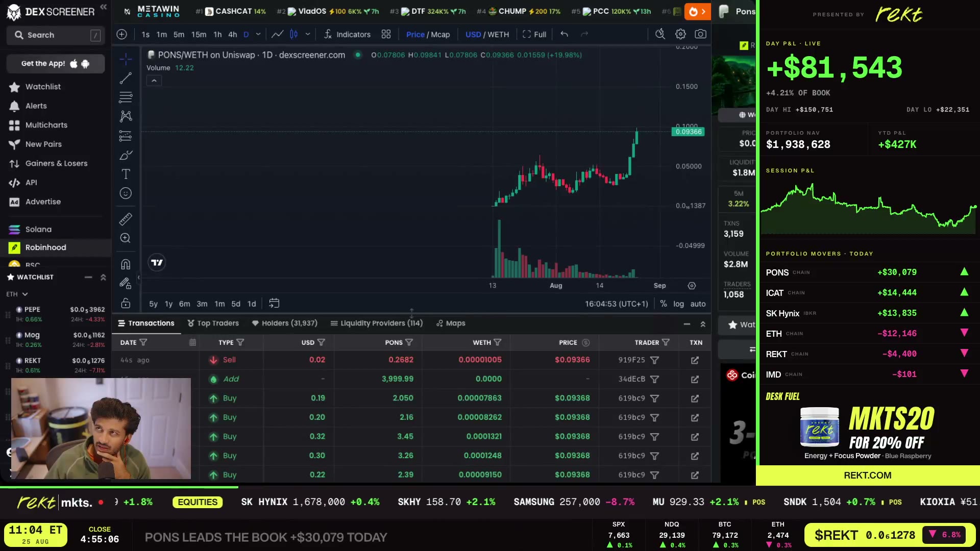This screenshot has height=551, width=980.
Task: Open chart style dropdown arrow
Action: (308, 34)
